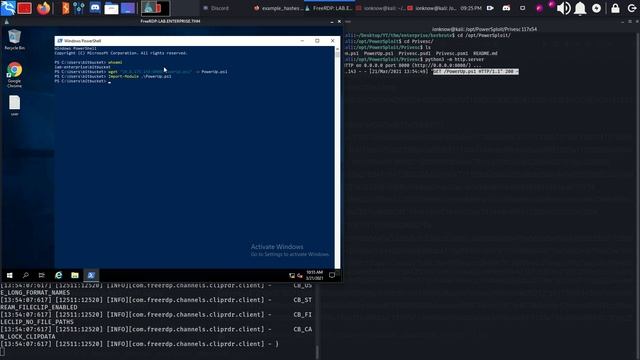This screenshot has height=360, width=640.
Task: Click the left pink orb tray icon
Action: (x=539, y=9)
